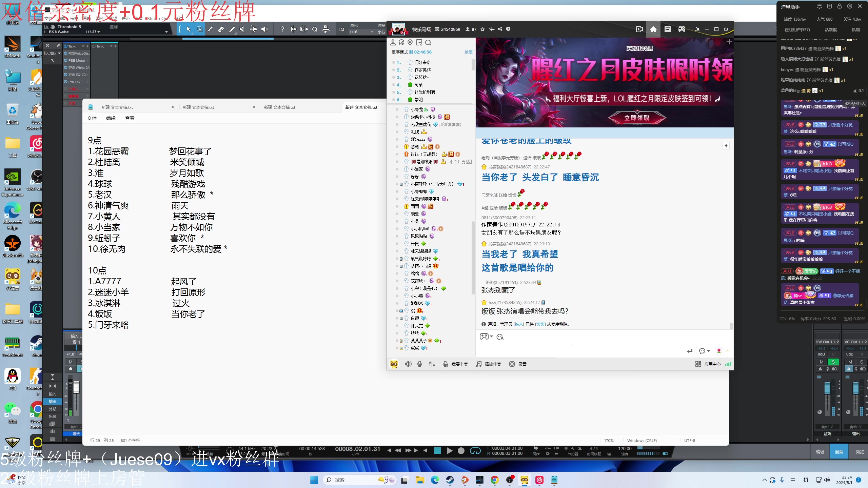Select the Split tool in Studio One toolbar
This screenshot has width=868, height=488.
210,29
